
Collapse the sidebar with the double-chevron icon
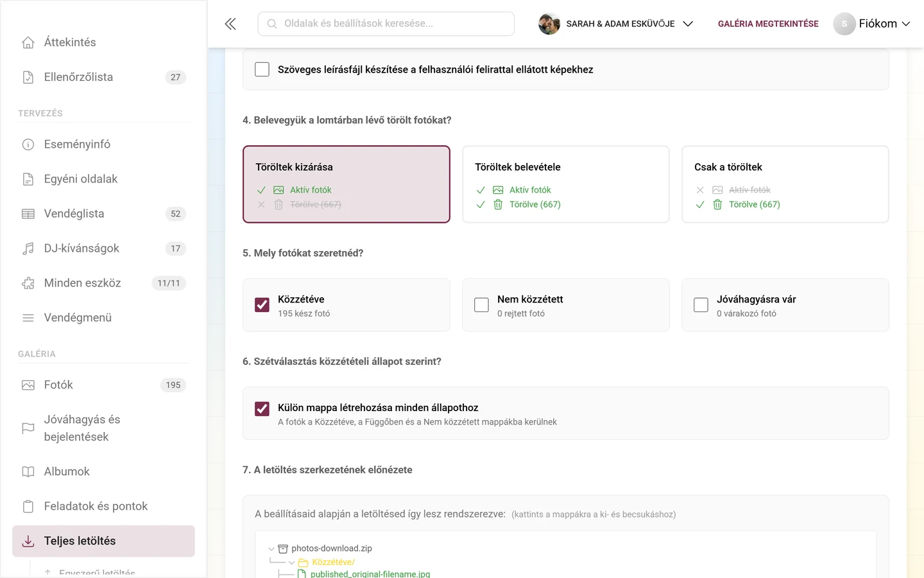coord(230,24)
